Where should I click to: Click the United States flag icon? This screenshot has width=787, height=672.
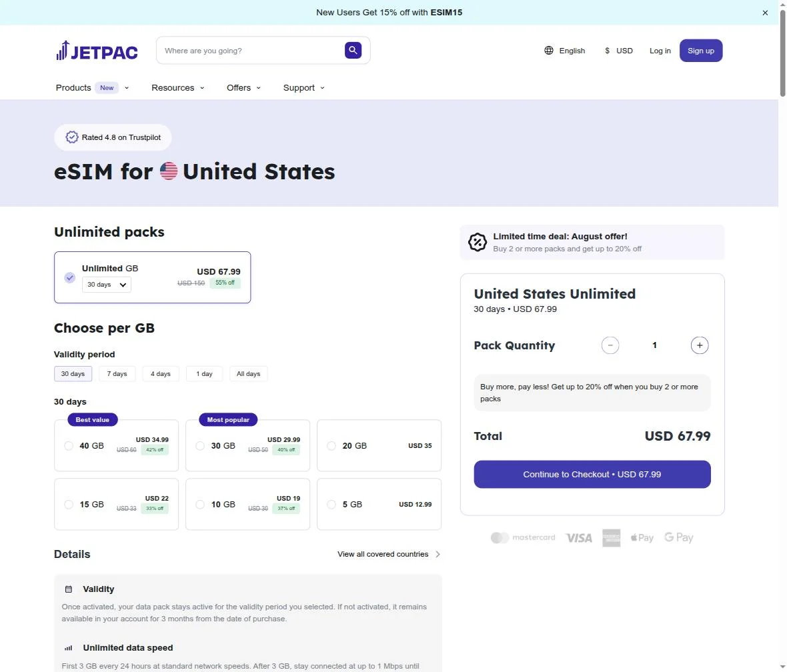[169, 171]
